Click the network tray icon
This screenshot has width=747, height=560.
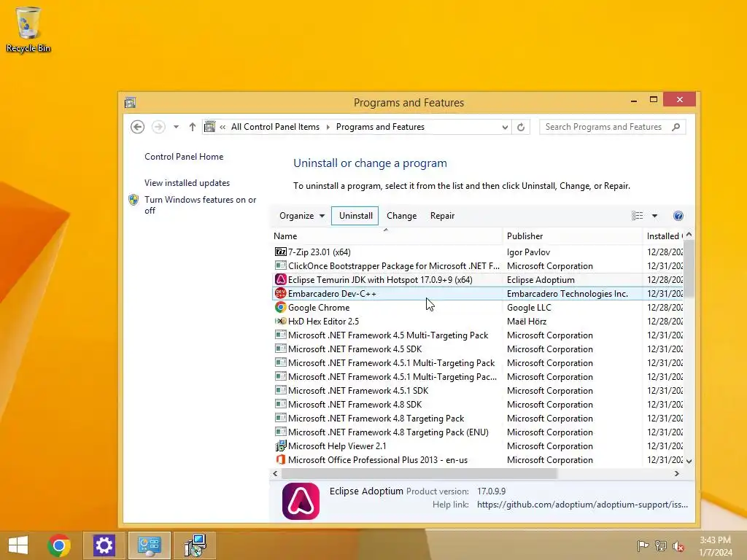[x=661, y=545]
